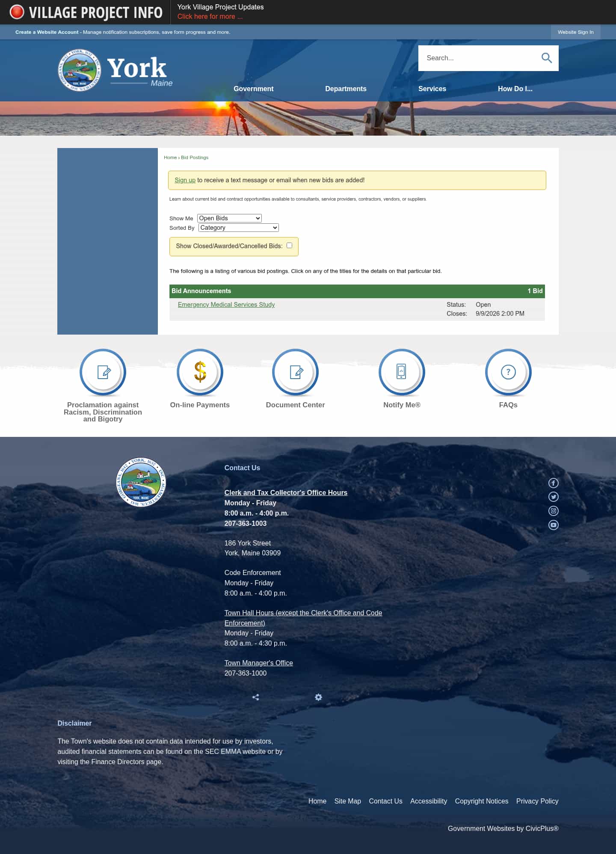Open the FAQs question mark icon
The height and width of the screenshot is (854, 616).
pyautogui.click(x=508, y=372)
